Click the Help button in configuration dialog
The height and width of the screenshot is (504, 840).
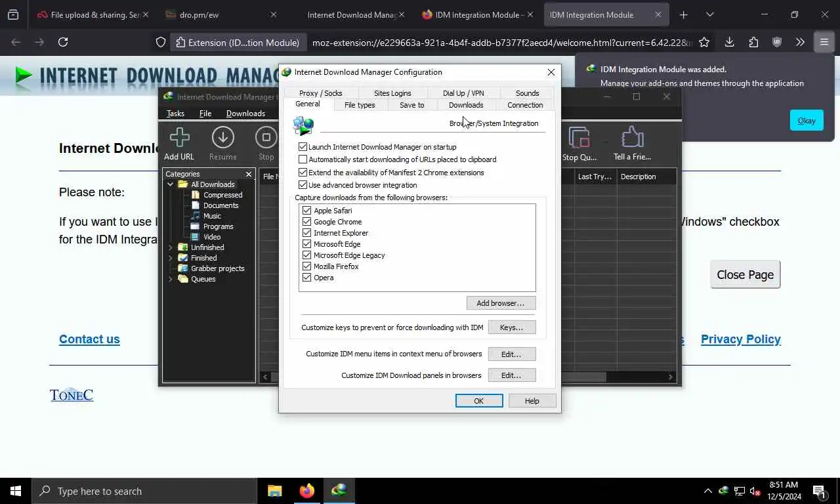pyautogui.click(x=532, y=401)
